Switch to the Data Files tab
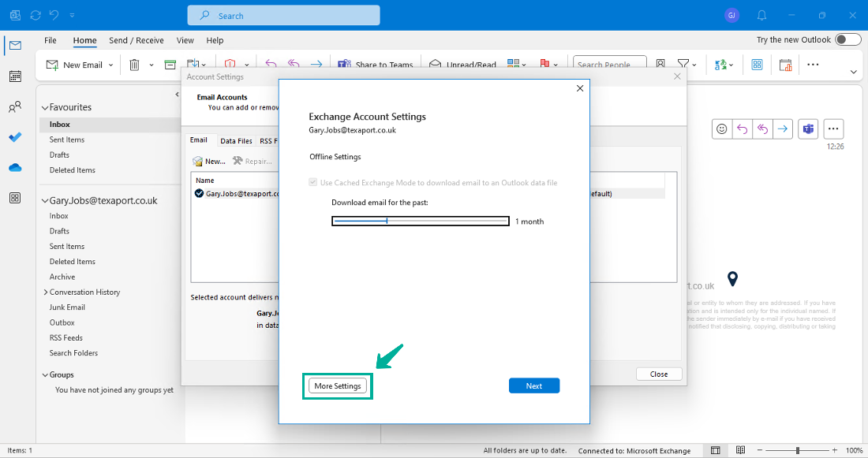Screen dimensions: 868x458 [236, 140]
